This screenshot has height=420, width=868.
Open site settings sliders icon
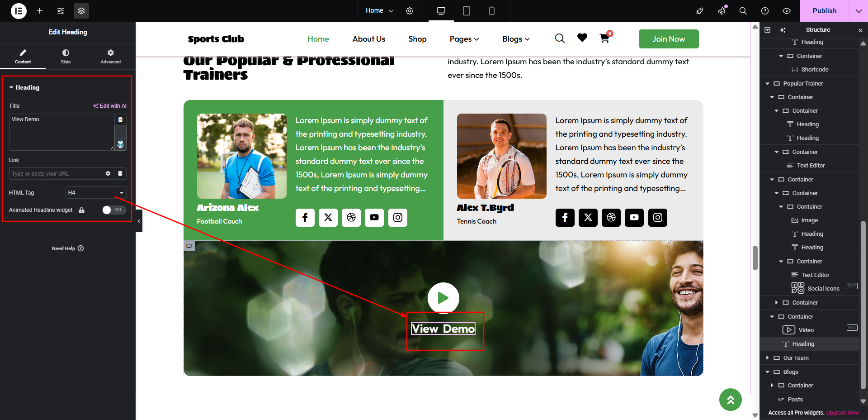point(61,11)
